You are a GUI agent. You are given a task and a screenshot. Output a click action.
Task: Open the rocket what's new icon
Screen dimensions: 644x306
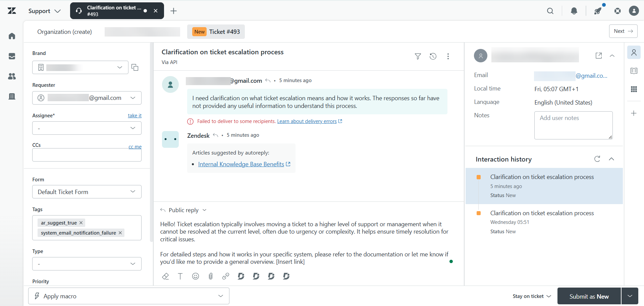[598, 11]
